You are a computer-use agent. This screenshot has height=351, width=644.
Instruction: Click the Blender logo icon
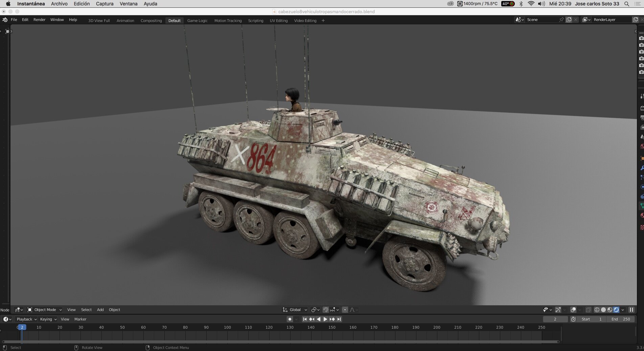click(5, 20)
